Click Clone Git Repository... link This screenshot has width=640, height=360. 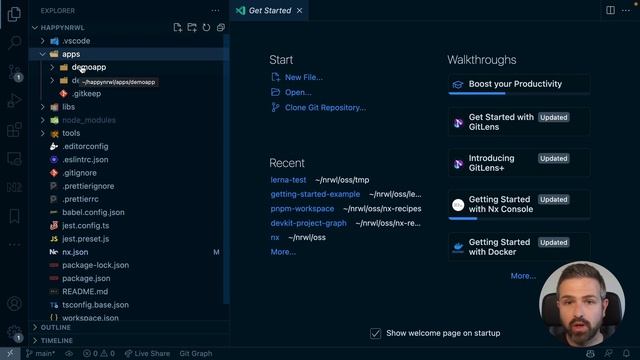click(x=325, y=107)
